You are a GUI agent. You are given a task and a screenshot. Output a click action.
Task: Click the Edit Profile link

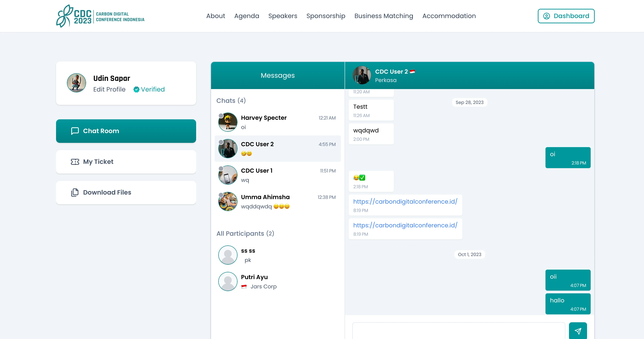(x=109, y=89)
